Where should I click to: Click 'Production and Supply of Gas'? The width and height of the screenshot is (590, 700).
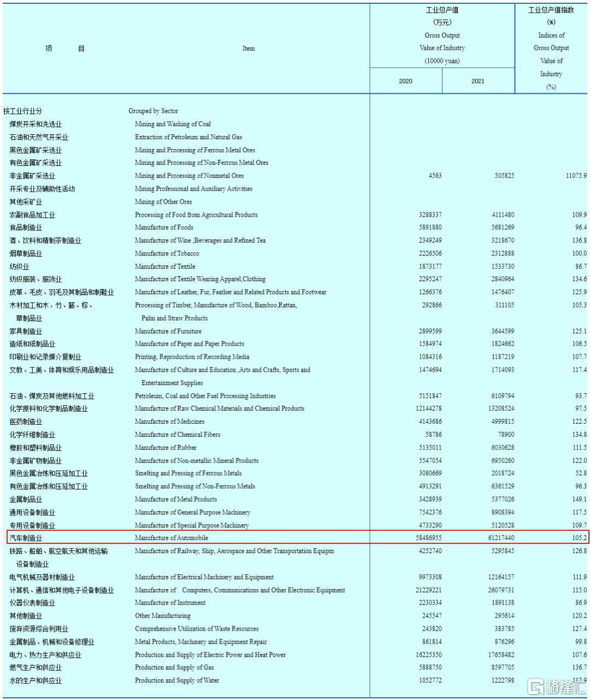[x=174, y=668]
